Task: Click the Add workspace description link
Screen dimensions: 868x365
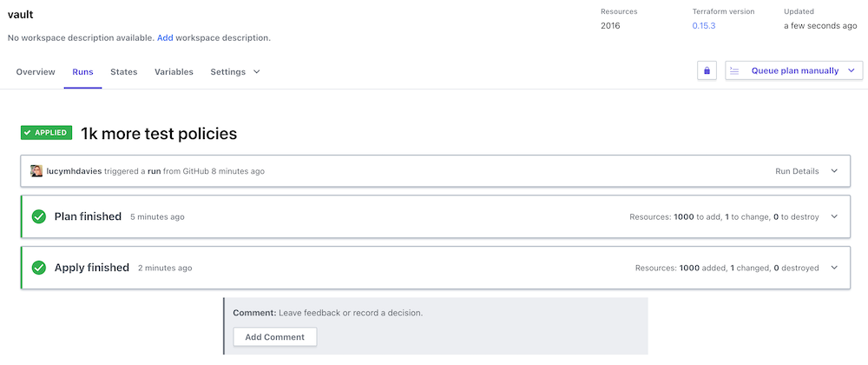Action: pos(165,38)
